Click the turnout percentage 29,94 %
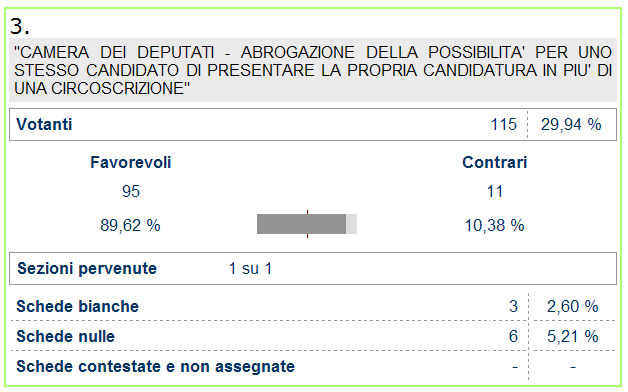Viewport: 628px width, 392px height. click(571, 125)
